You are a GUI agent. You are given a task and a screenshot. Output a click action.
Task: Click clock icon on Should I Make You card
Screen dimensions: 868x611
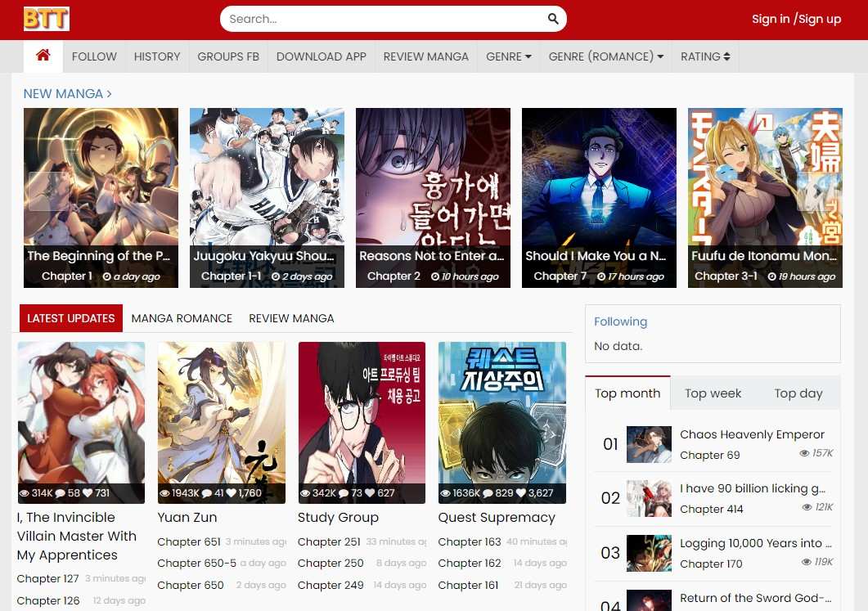pos(601,276)
